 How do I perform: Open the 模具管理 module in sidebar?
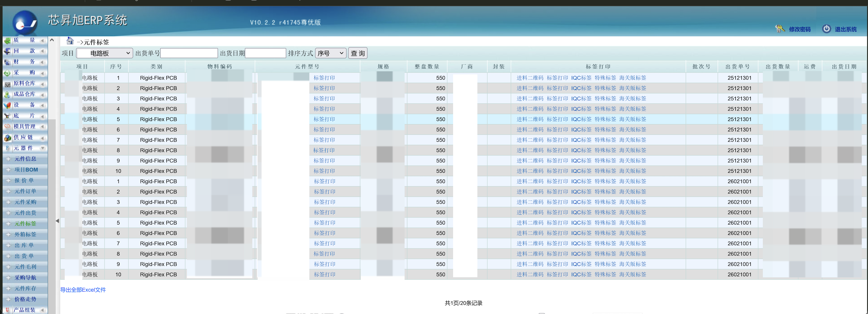tap(24, 126)
